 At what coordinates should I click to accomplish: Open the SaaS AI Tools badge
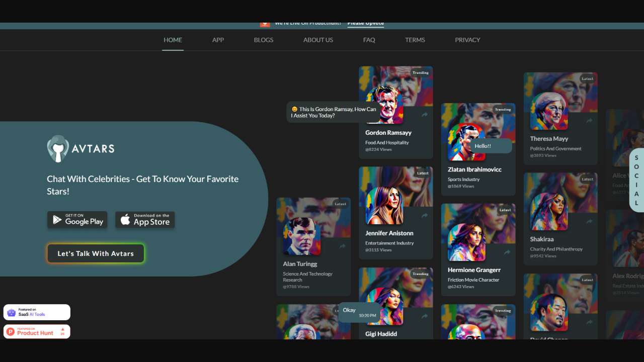37,312
